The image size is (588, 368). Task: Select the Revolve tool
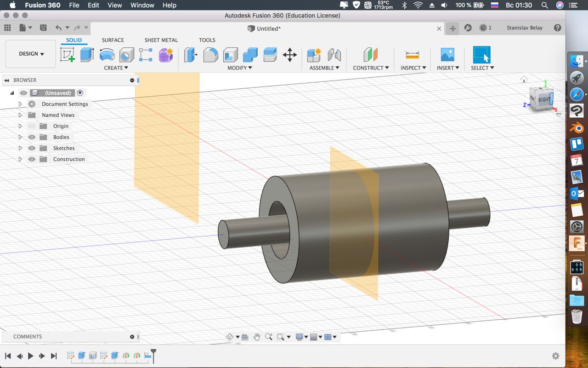coord(107,55)
